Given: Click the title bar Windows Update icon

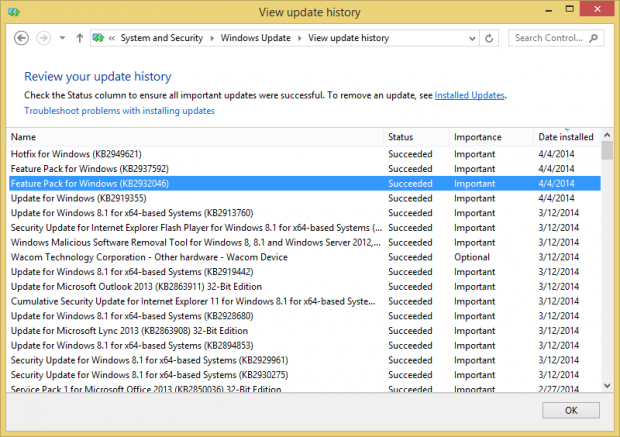Looking at the screenshot, I should click(14, 12).
